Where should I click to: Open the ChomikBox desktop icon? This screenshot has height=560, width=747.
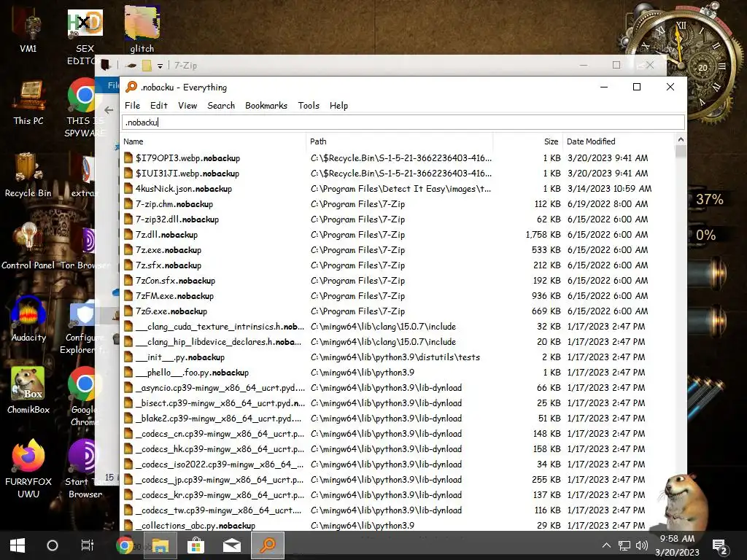tap(28, 391)
